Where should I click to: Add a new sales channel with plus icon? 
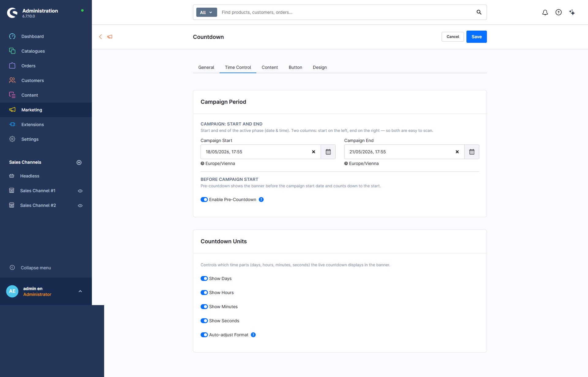click(79, 162)
